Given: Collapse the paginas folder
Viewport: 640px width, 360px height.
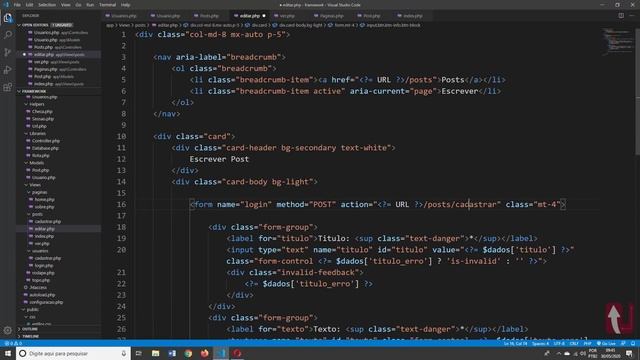Looking at the screenshot, I should click(x=40, y=192).
